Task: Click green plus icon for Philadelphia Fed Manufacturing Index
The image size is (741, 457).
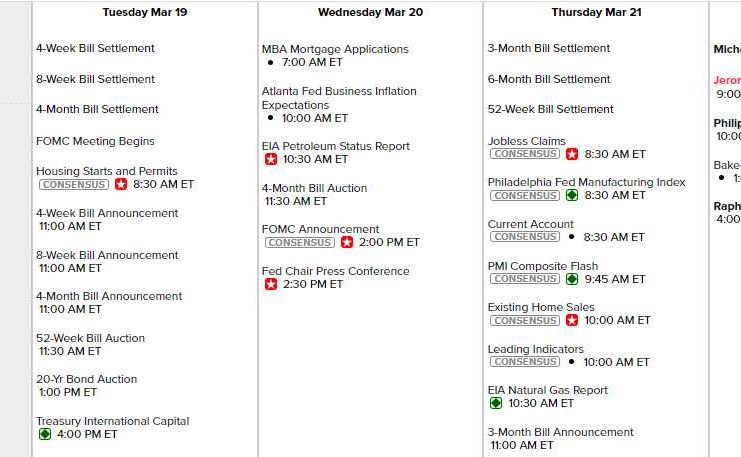Action: click(x=572, y=196)
